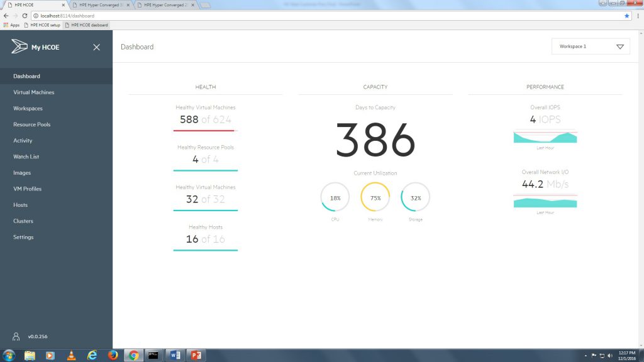Open the Windows Start button
This screenshot has width=644, height=362.
(x=9, y=355)
